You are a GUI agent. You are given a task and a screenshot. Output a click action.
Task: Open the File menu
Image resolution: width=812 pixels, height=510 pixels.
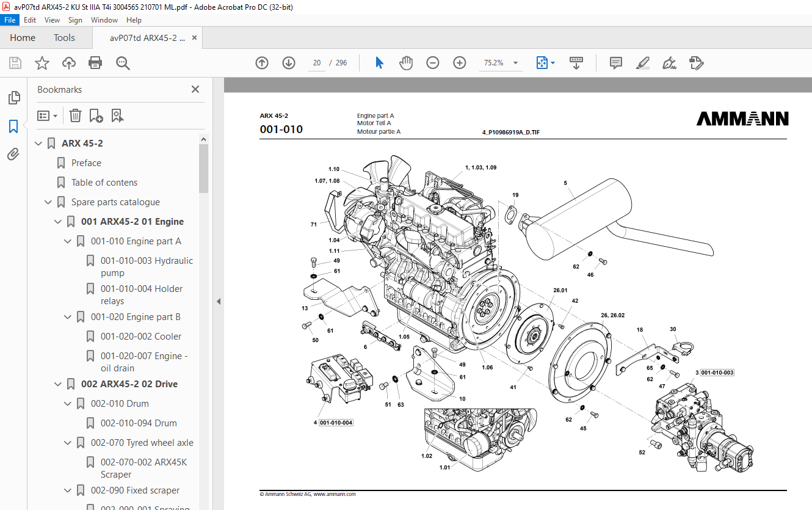tap(10, 20)
